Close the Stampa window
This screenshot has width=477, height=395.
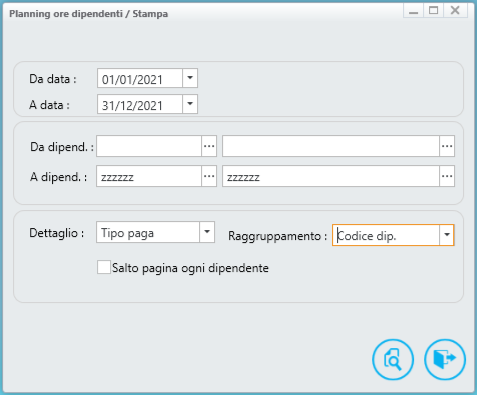455,10
